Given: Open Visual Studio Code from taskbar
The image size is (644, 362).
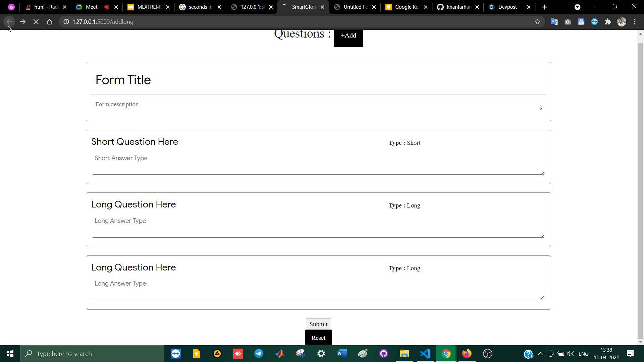Looking at the screenshot, I should (425, 354).
